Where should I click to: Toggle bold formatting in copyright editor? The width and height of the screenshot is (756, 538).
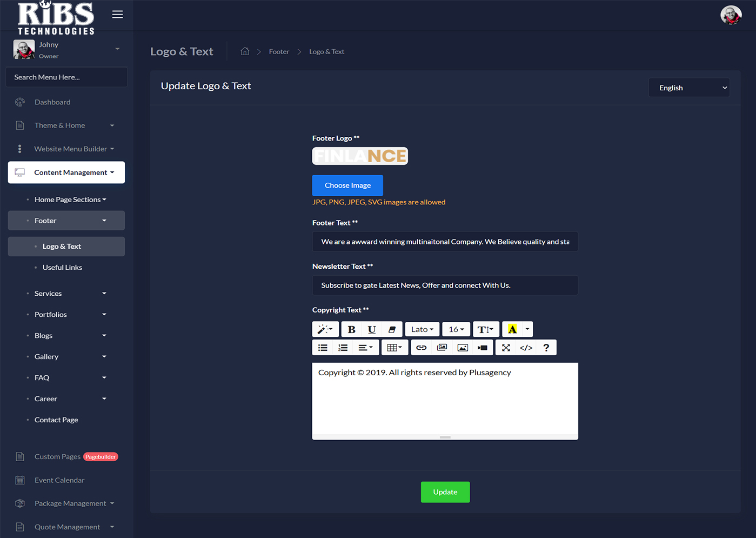pos(351,329)
